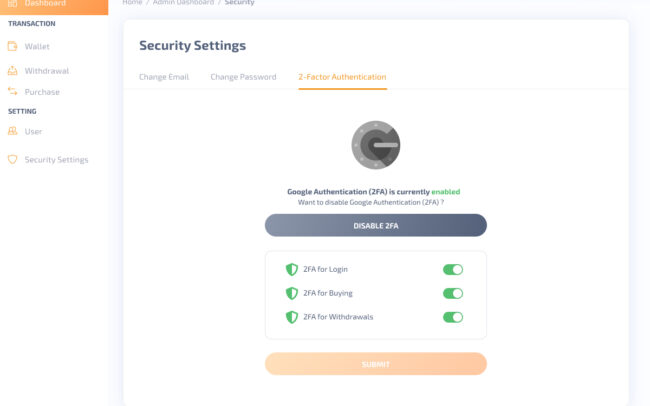
Task: Click the User icon in sidebar
Action: (x=12, y=131)
